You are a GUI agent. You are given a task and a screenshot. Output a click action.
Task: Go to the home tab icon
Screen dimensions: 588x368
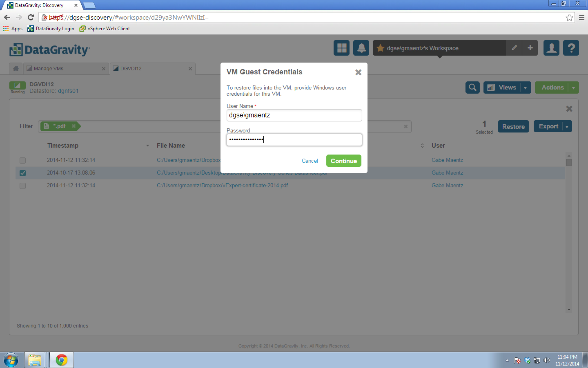[x=16, y=69]
